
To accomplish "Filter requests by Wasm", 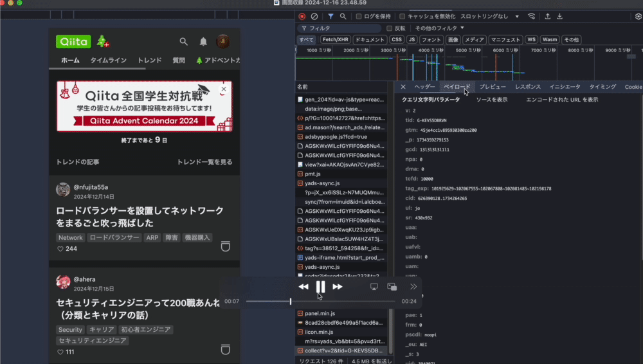I will click(550, 40).
